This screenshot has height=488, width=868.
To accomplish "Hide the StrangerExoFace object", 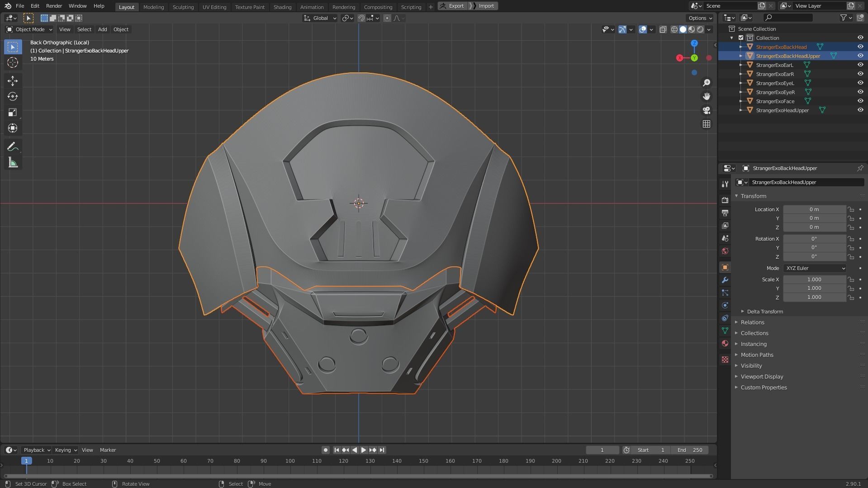I will pyautogui.click(x=860, y=101).
